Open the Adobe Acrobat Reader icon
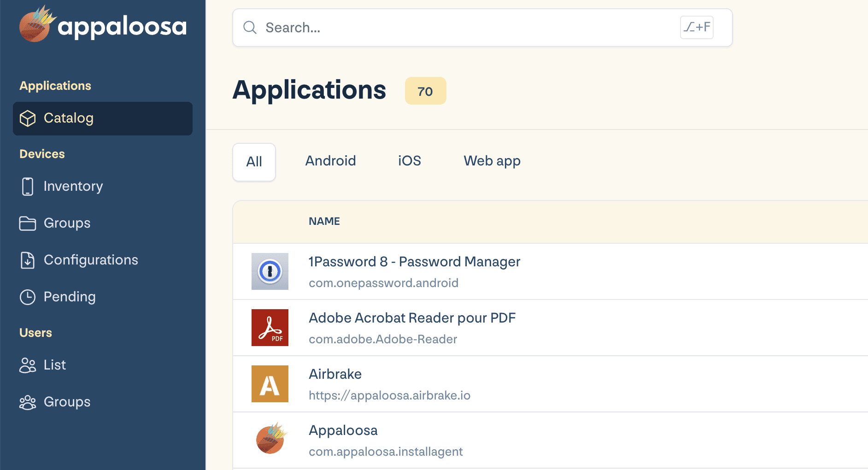Viewport: 868px width, 470px height. pos(270,328)
